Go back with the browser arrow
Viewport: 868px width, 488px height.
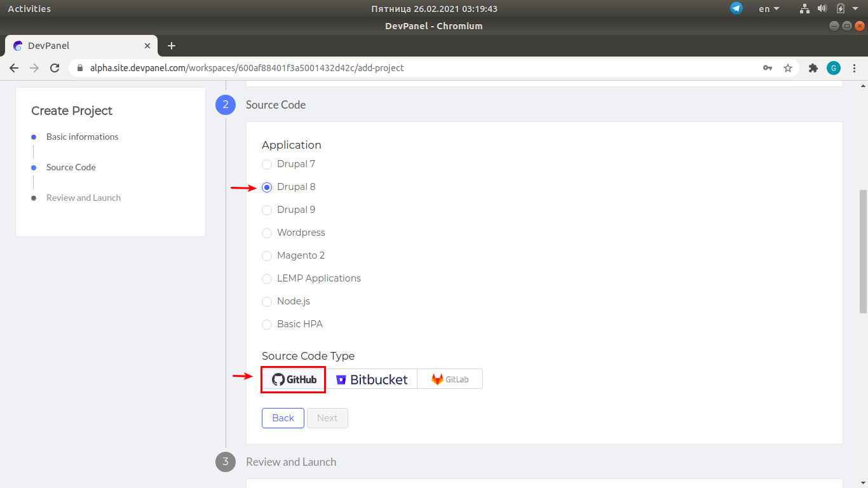point(14,68)
